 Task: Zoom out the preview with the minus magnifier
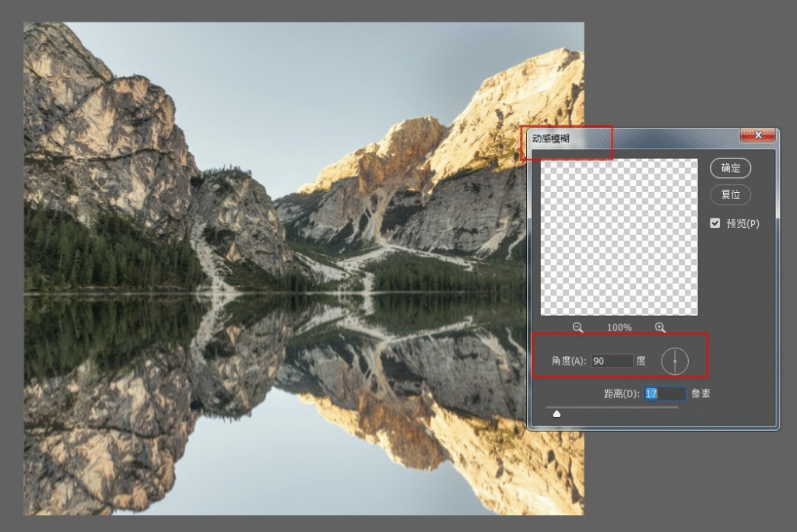[x=578, y=327]
